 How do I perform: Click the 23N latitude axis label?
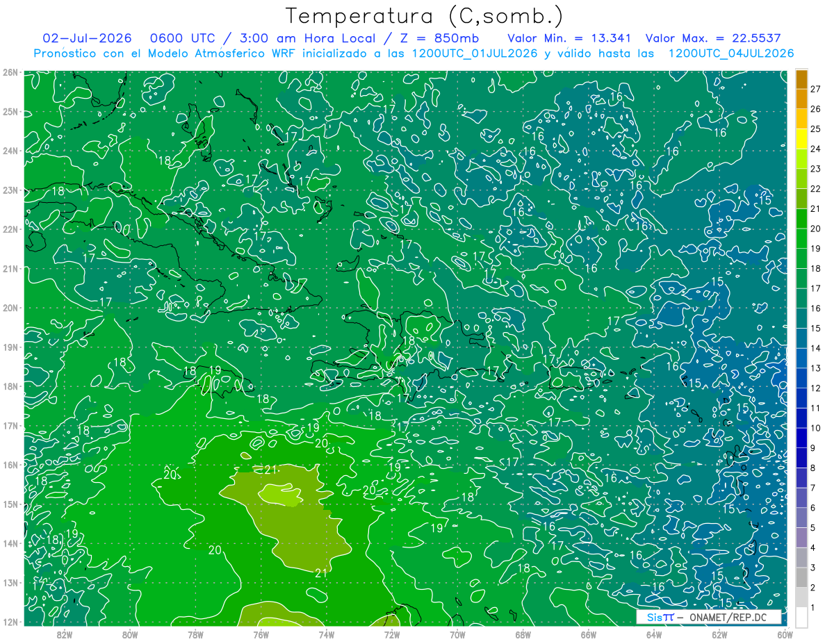tap(10, 190)
